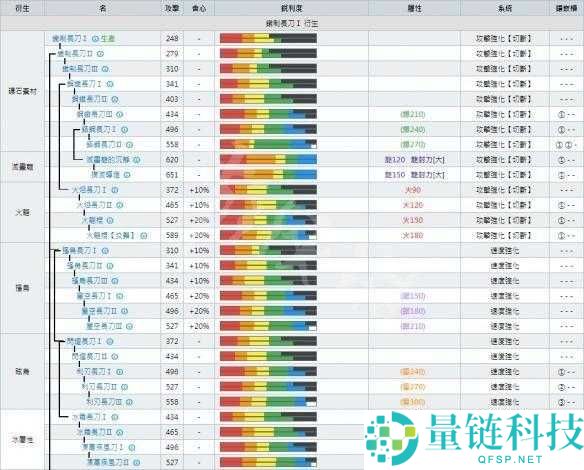Click the decoration slot cell in the 620 row
Screen dimensions: 584x470
pos(566,160)
